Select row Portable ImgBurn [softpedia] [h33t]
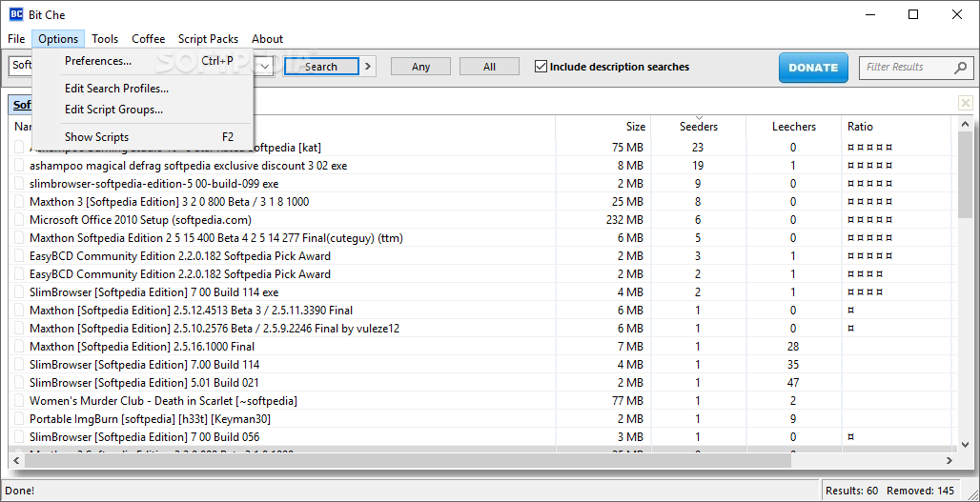Viewport: 980px width, 502px height. (483, 419)
